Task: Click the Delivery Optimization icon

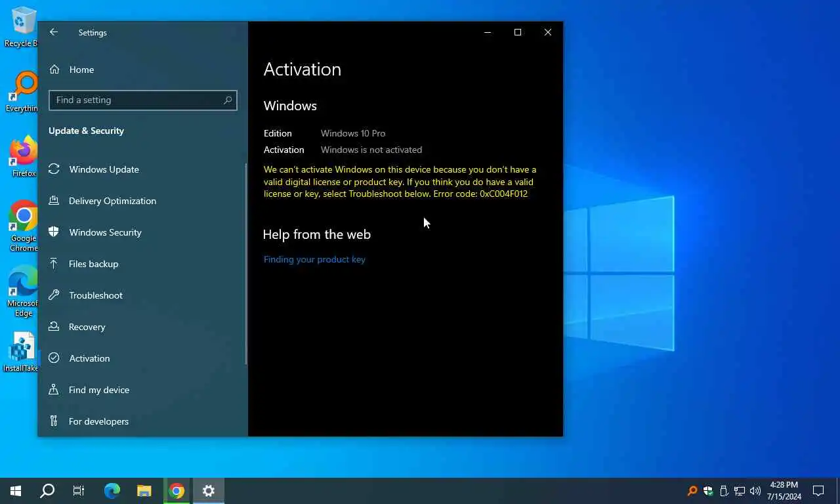Action: (54, 201)
